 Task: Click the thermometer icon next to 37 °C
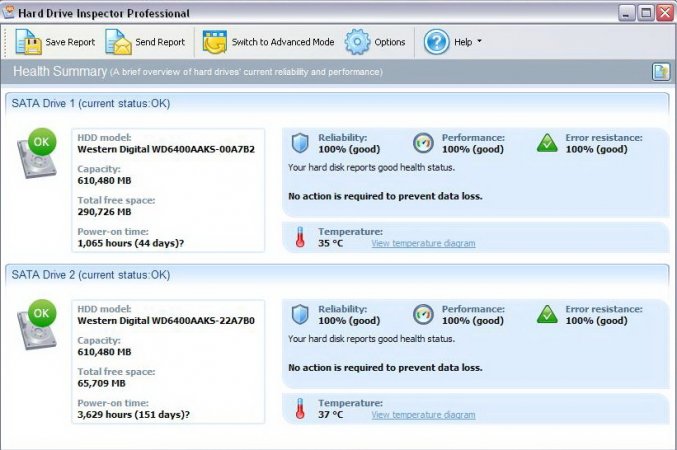(300, 409)
